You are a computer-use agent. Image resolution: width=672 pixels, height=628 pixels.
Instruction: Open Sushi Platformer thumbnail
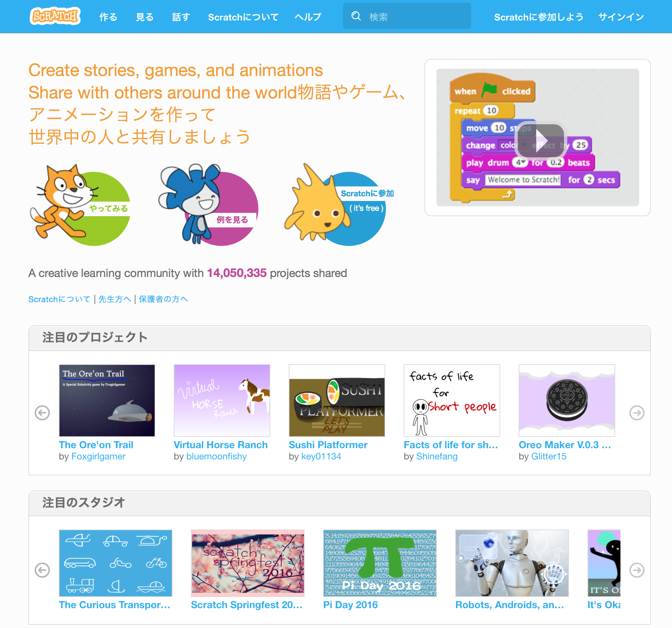[337, 400]
